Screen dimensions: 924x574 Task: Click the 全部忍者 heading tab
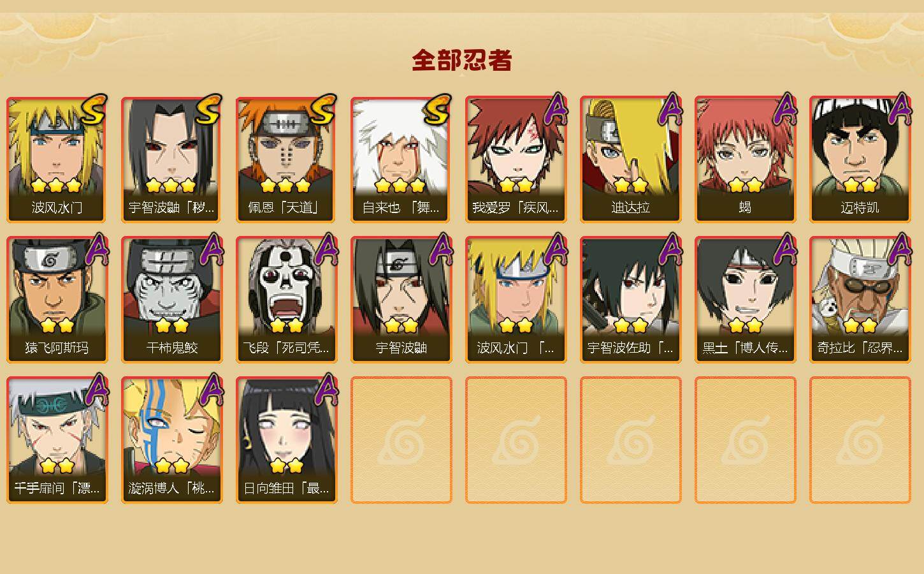462,61
